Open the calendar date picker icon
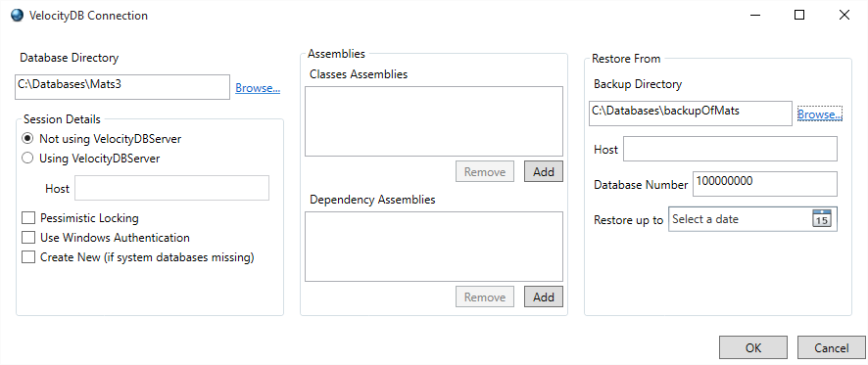The height and width of the screenshot is (365, 868). pyautogui.click(x=822, y=219)
